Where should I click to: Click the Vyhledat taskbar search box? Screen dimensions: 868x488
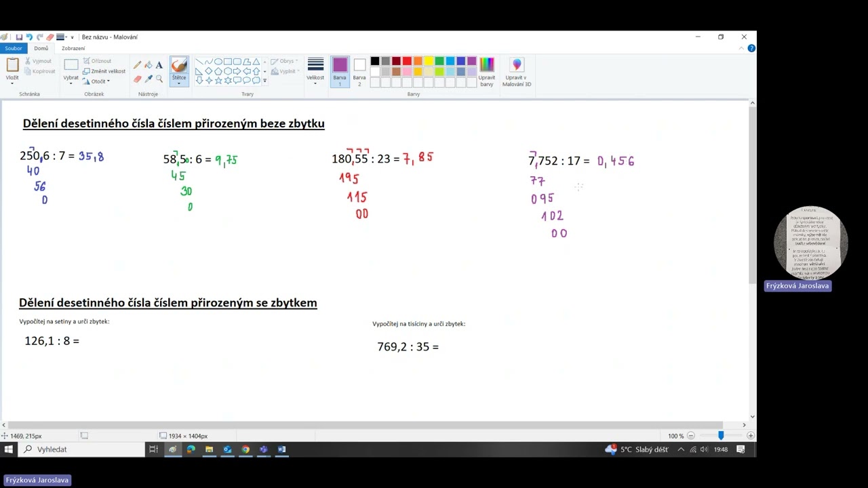point(81,449)
